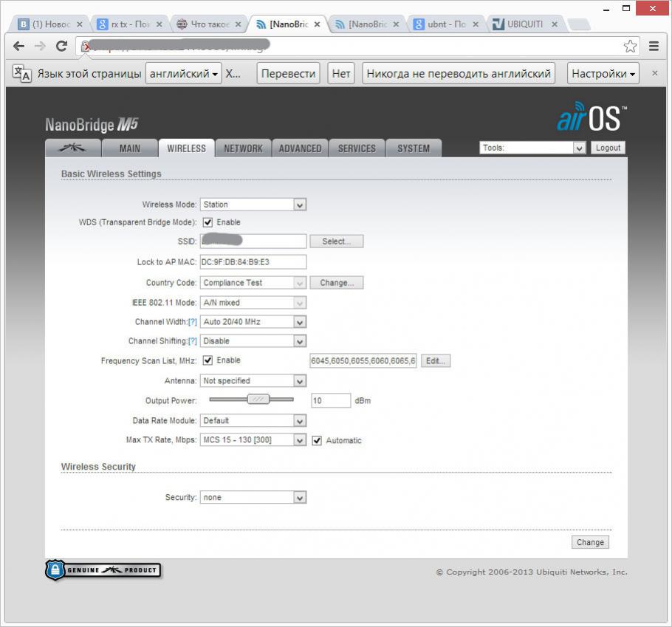Viewport: 672px width, 627px height.
Task: Disable Frequency Scan List checkbox
Action: [x=208, y=360]
